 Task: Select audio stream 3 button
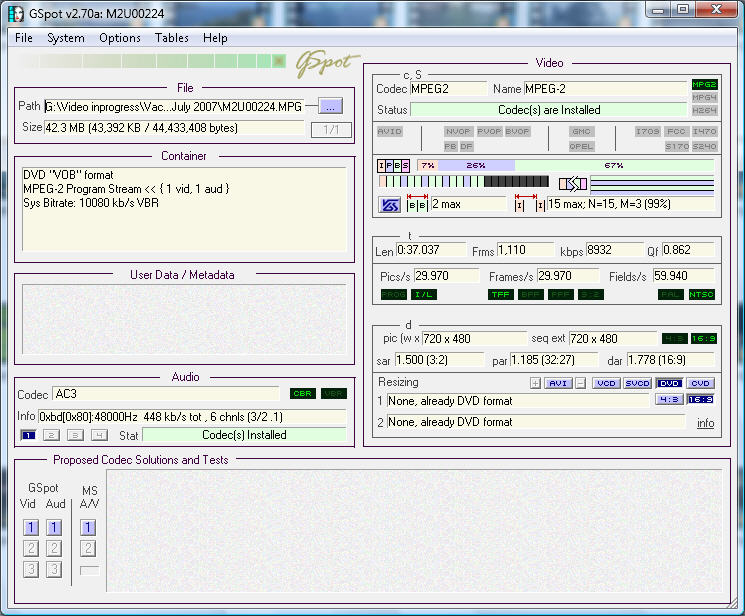tap(75, 435)
